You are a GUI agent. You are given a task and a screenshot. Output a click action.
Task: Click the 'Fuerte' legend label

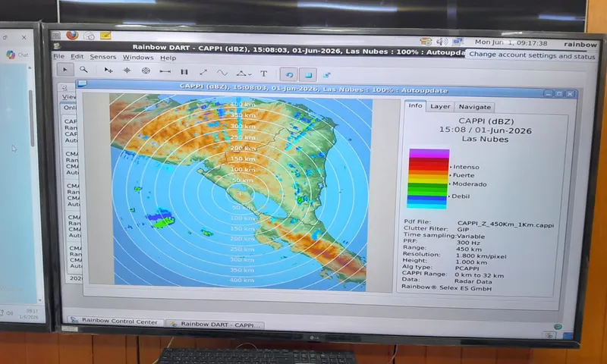464,175
